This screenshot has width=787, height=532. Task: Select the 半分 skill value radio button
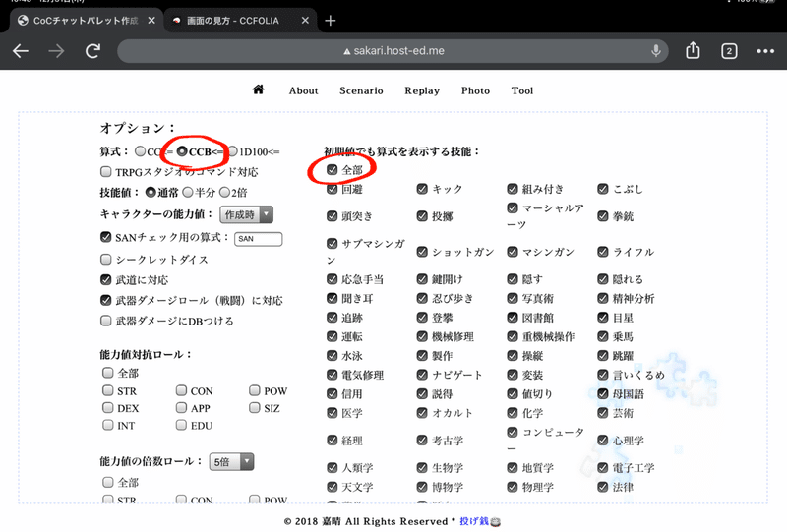[187, 192]
